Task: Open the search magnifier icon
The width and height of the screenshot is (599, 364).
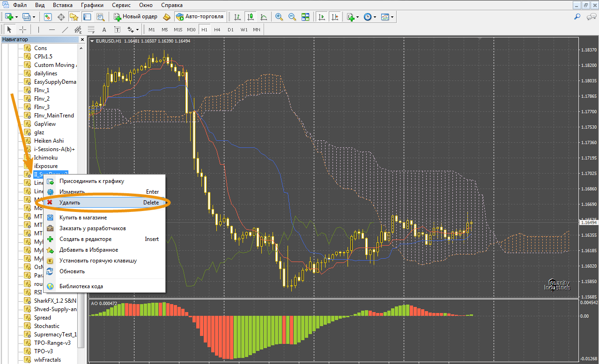Action: tap(577, 17)
